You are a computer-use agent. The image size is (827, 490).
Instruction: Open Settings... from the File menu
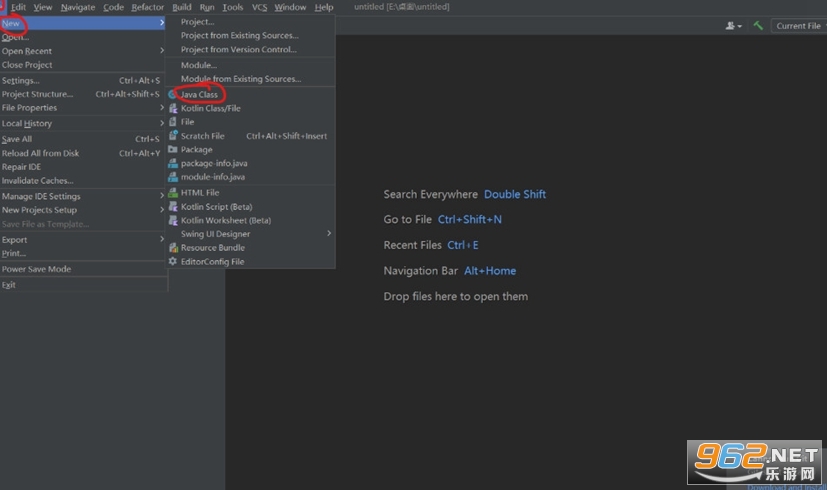[83, 80]
